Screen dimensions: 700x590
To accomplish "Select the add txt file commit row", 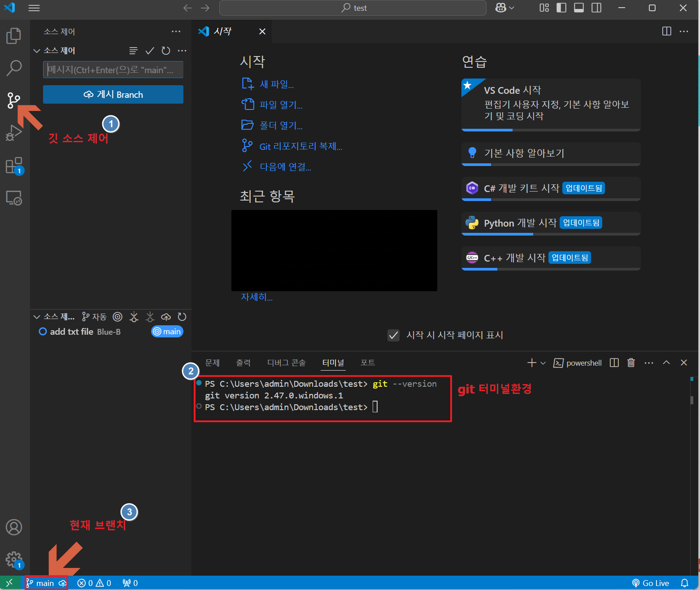I will click(111, 332).
